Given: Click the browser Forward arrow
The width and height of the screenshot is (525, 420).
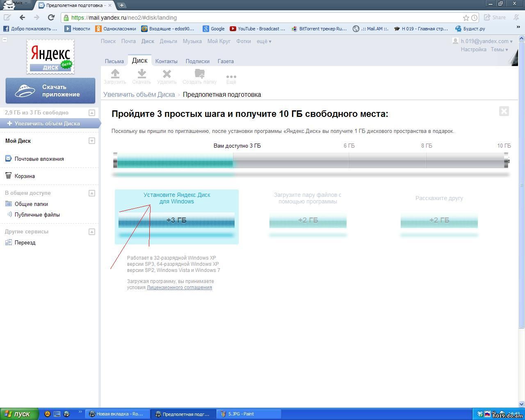Looking at the screenshot, I should 37,17.
